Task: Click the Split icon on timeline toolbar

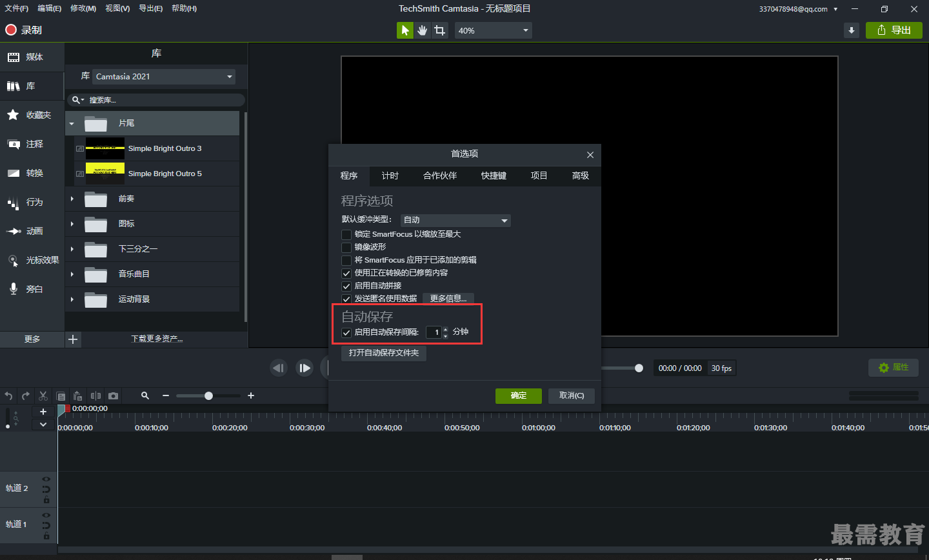Action: (x=95, y=395)
